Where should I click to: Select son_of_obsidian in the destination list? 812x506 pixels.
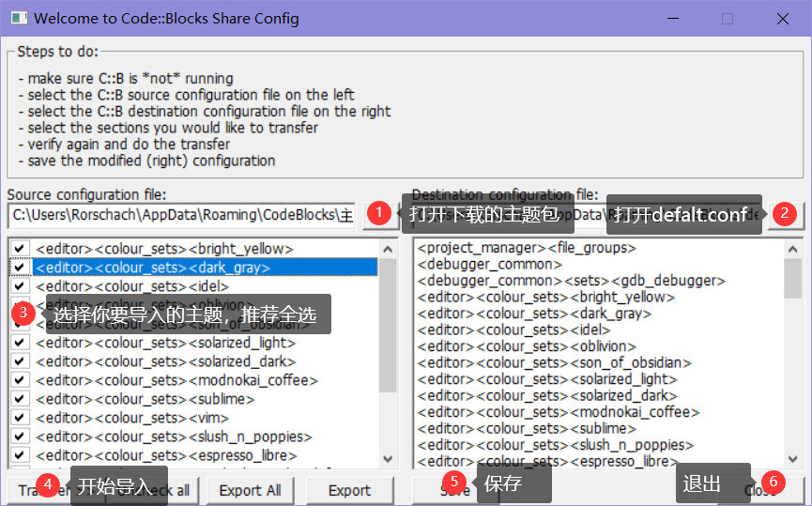(554, 362)
